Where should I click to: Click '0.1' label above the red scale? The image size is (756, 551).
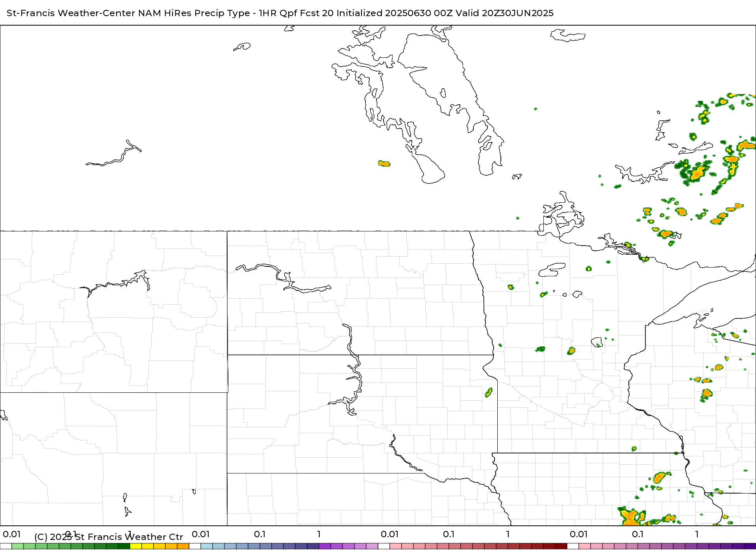coord(449,534)
